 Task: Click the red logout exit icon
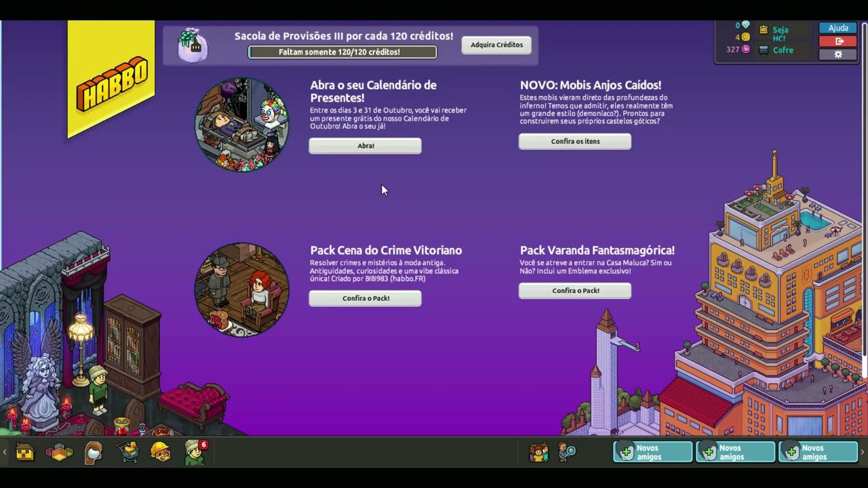pos(838,41)
